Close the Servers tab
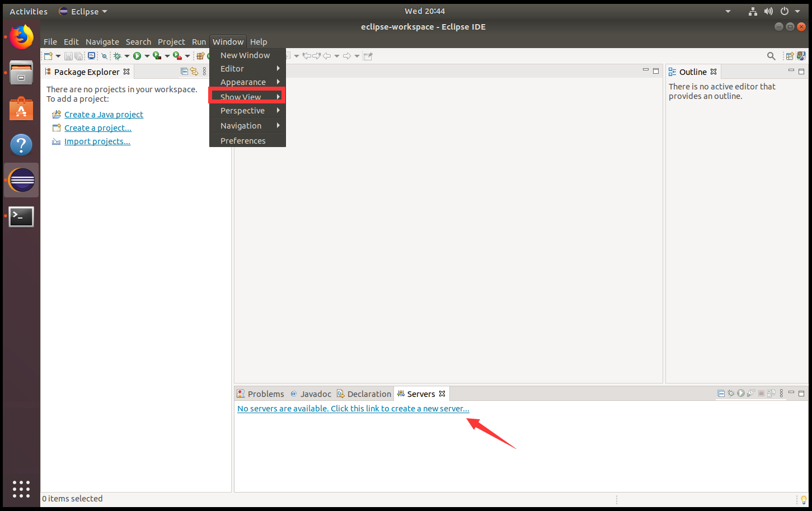This screenshot has height=511, width=812. pos(442,394)
